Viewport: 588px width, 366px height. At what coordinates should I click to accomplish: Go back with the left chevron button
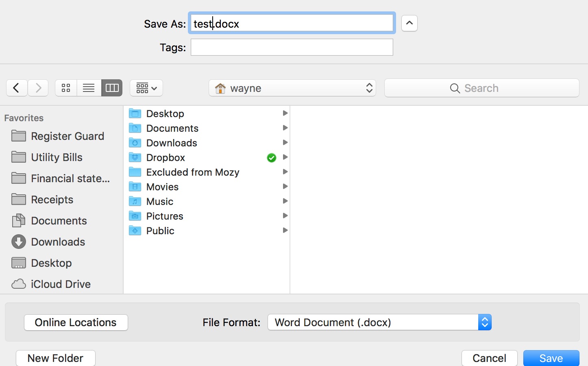coord(17,88)
